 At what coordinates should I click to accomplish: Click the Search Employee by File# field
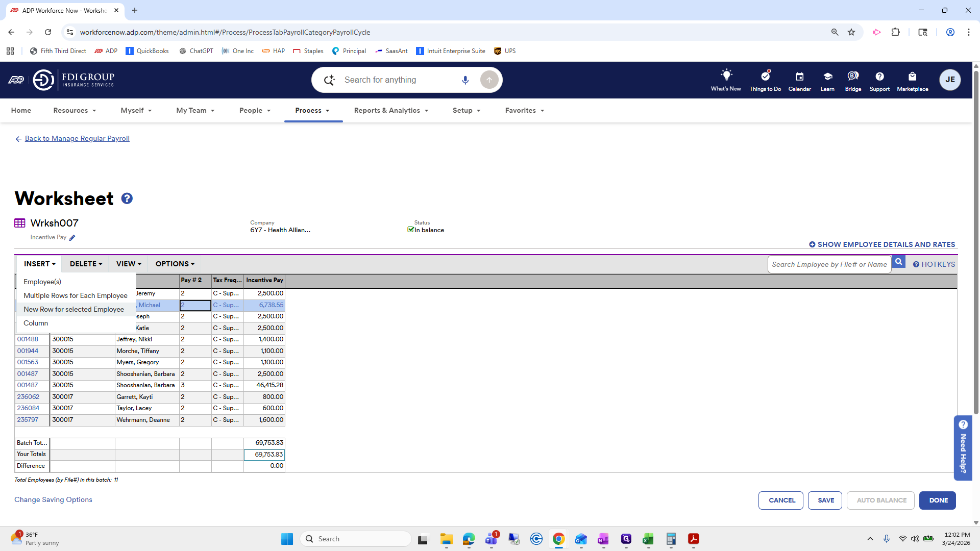pyautogui.click(x=829, y=264)
